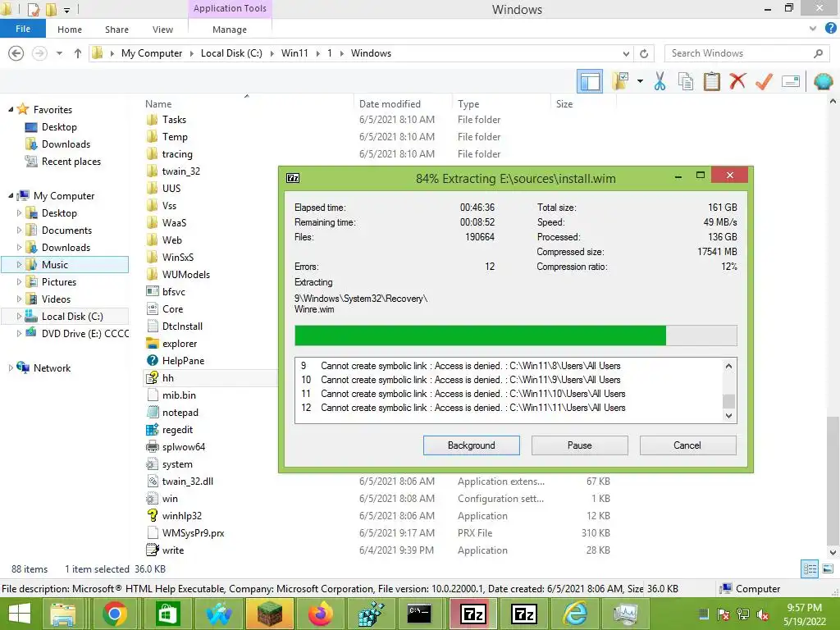This screenshot has height=630, width=840.
Task: Click the Background button
Action: pos(472,445)
